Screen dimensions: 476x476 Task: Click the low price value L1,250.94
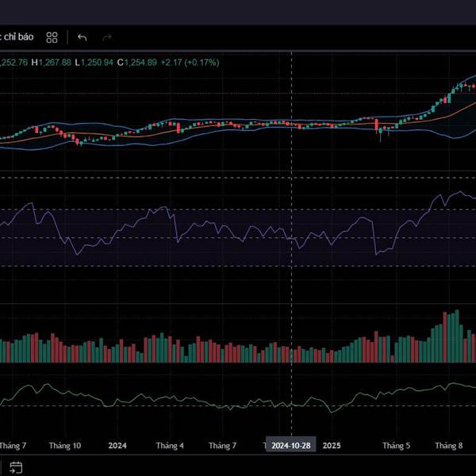tap(94, 62)
